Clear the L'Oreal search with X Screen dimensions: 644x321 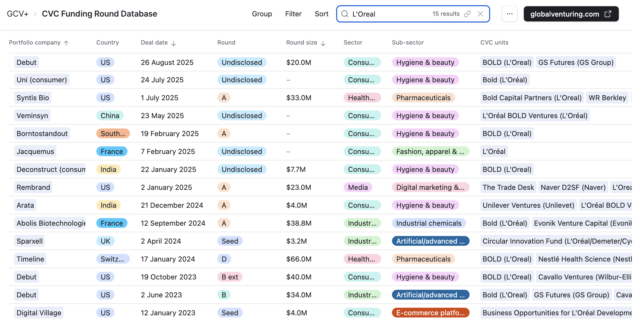click(x=480, y=14)
